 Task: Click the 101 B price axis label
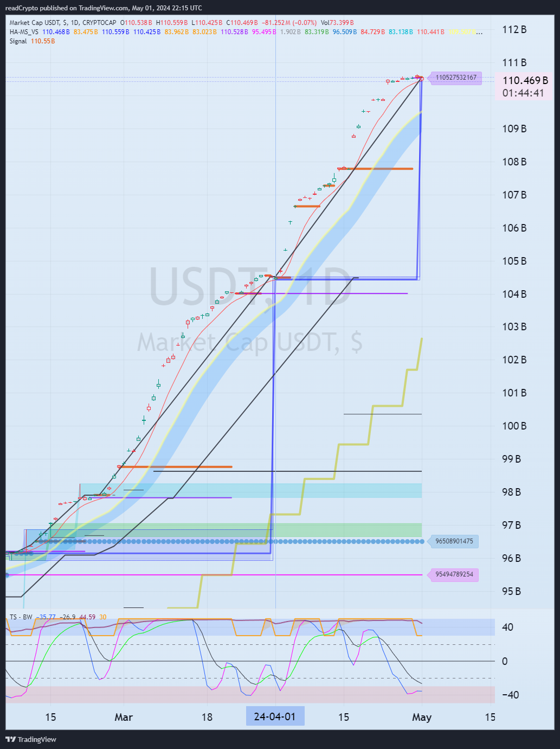(x=514, y=393)
